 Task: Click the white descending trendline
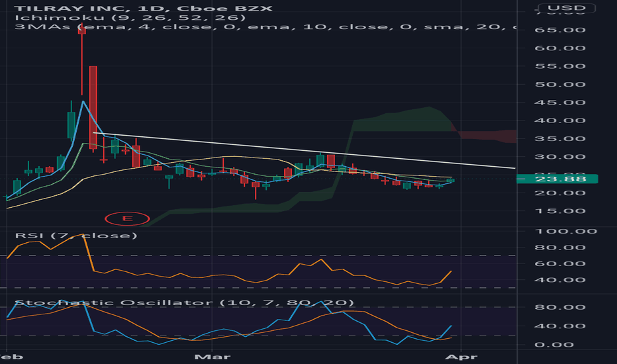click(304, 151)
